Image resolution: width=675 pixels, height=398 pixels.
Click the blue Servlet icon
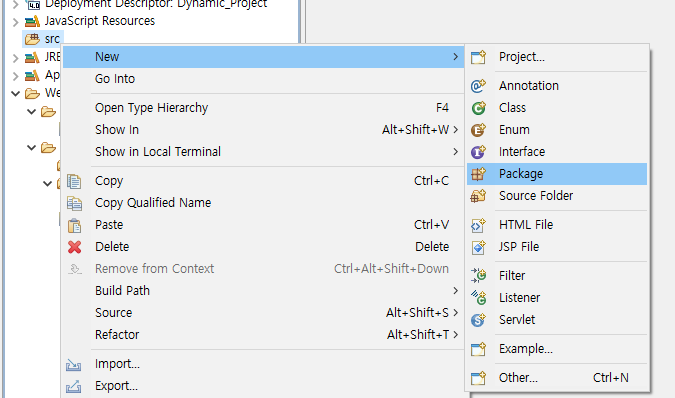(x=478, y=320)
